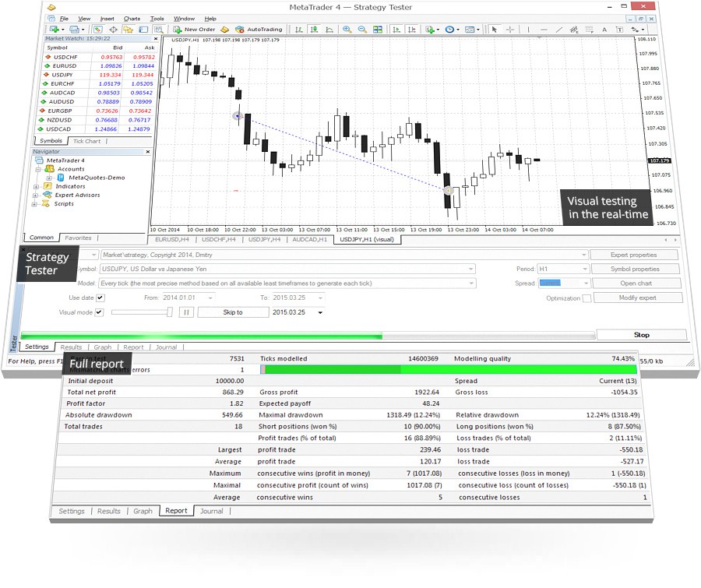Click the Expert properties button

pos(636,255)
